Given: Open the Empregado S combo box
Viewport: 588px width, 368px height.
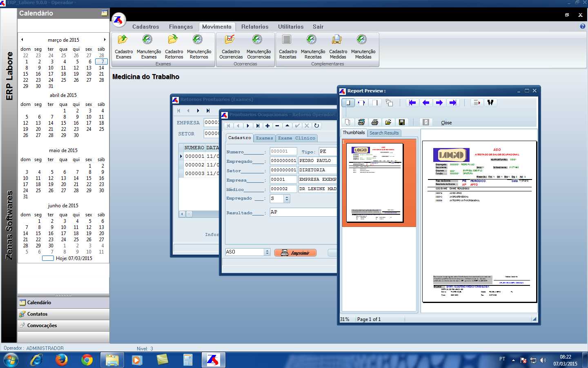Looking at the screenshot, I should click(x=287, y=199).
